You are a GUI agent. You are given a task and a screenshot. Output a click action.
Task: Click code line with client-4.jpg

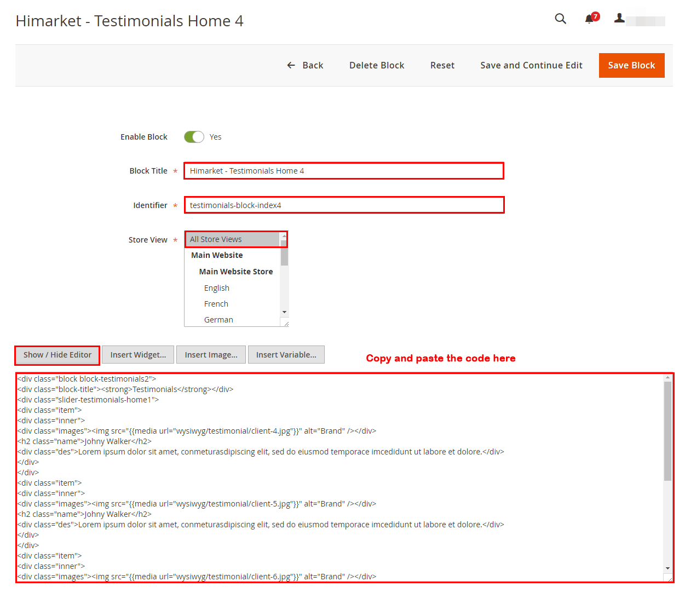point(197,431)
